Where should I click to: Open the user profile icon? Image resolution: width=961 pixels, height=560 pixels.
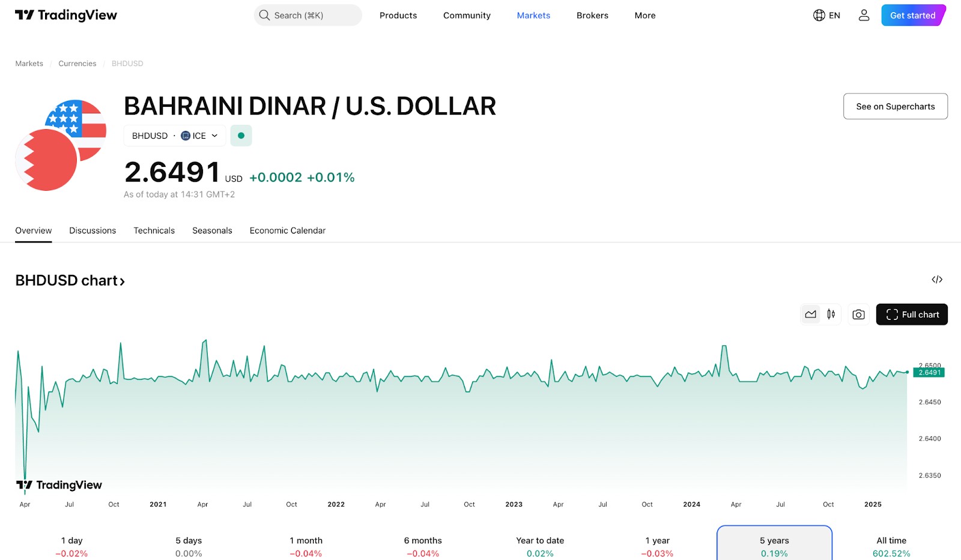tap(864, 16)
